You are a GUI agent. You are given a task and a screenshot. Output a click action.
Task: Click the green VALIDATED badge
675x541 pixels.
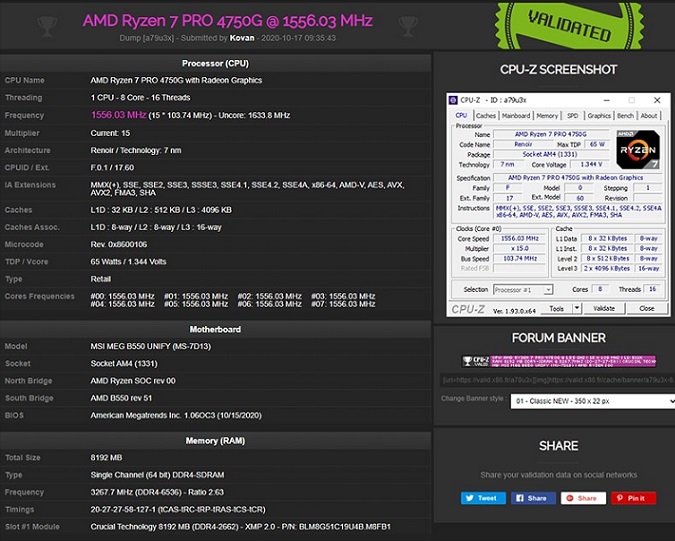tap(569, 25)
